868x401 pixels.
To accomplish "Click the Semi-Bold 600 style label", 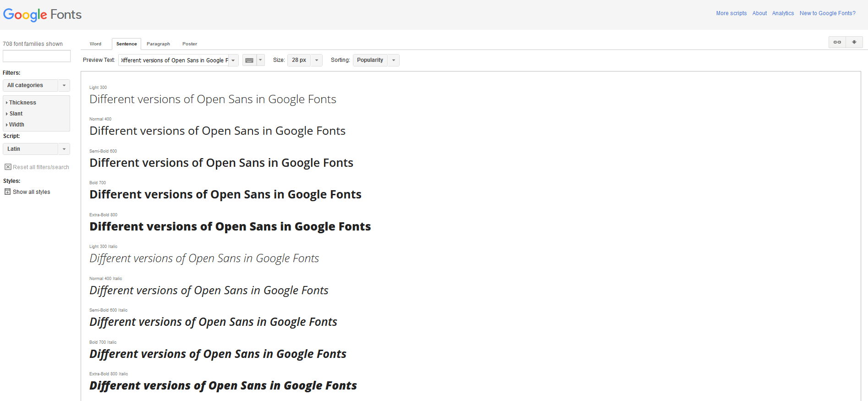I will pyautogui.click(x=103, y=151).
